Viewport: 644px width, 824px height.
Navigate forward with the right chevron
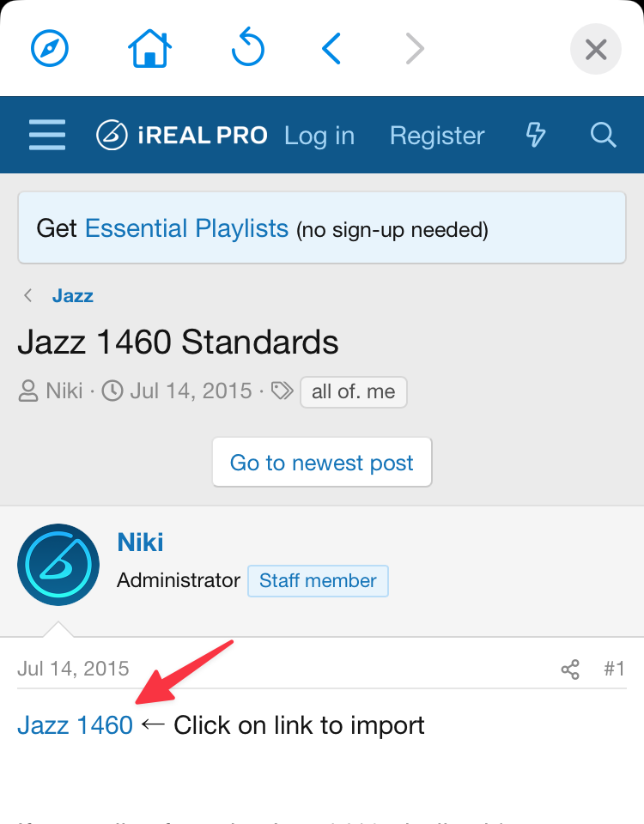coord(415,49)
